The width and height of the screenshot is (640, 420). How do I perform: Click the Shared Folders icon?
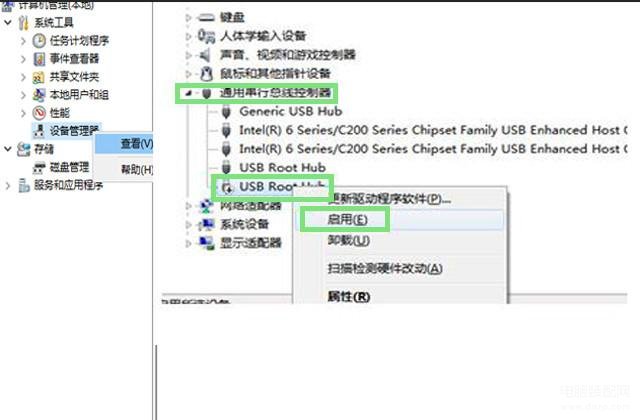(38, 77)
